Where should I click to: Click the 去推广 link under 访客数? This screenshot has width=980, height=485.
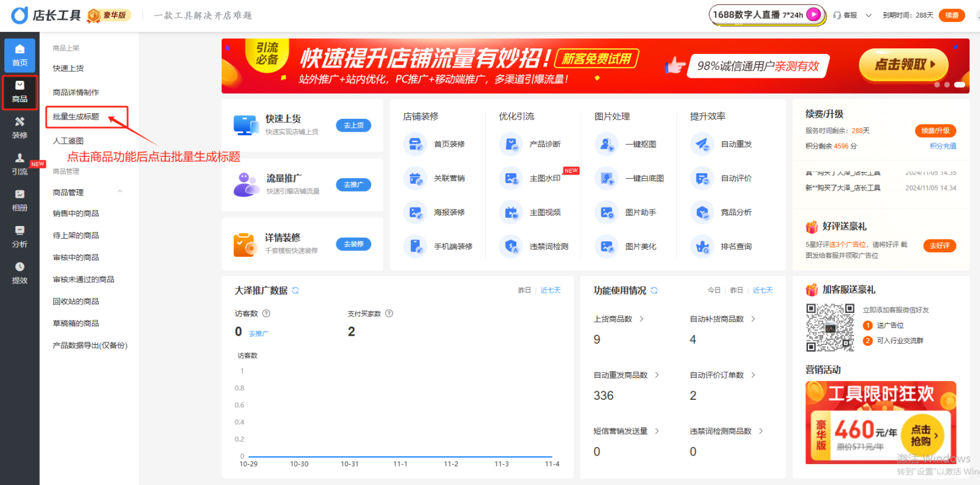tap(258, 334)
